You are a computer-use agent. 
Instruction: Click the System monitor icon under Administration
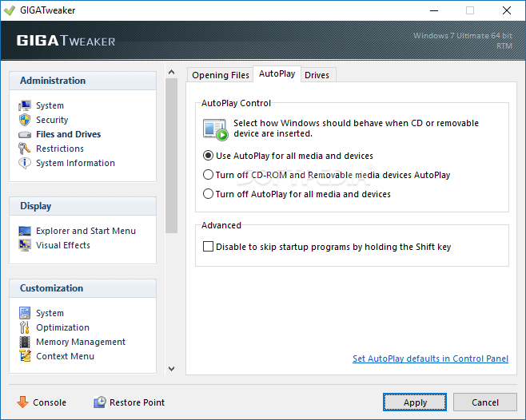(25, 105)
